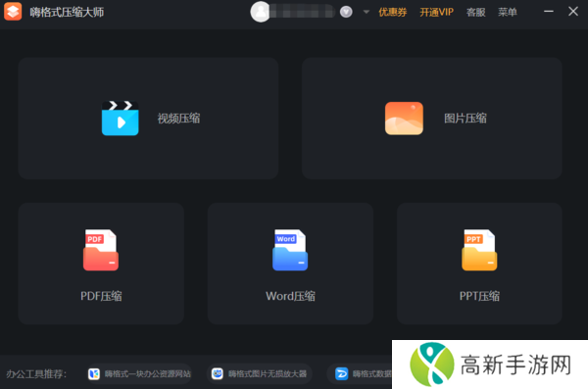
Task: Open the 视频压缩 video compression icon
Action: (120, 119)
